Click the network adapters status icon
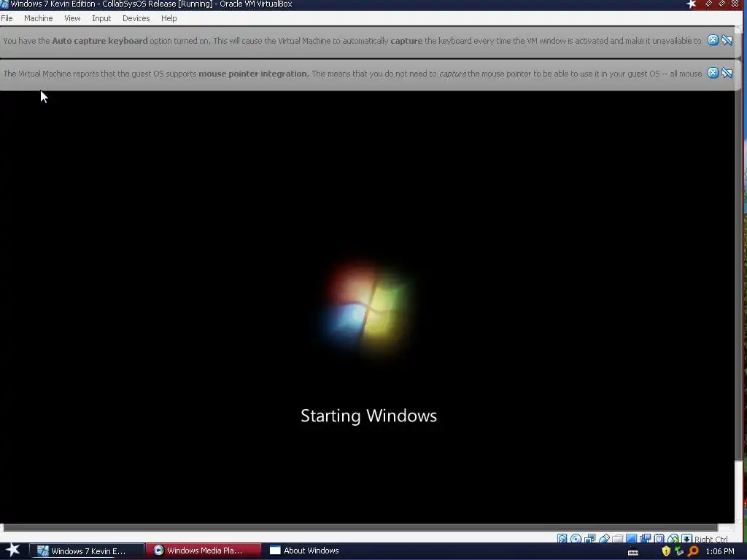 click(589, 539)
